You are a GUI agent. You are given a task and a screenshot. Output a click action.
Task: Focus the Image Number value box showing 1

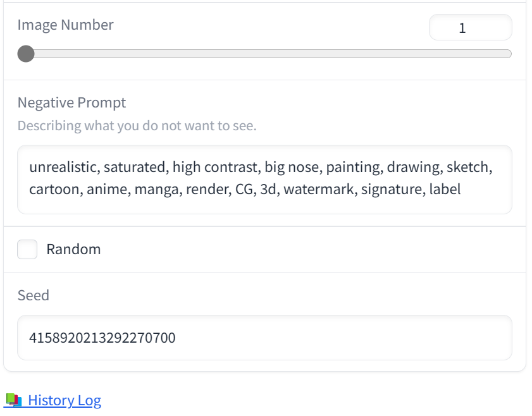point(470,27)
